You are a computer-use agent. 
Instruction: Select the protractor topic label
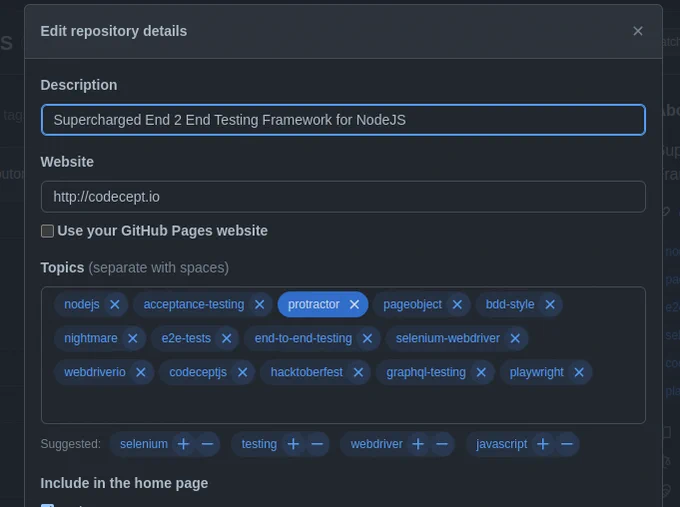pyautogui.click(x=314, y=304)
